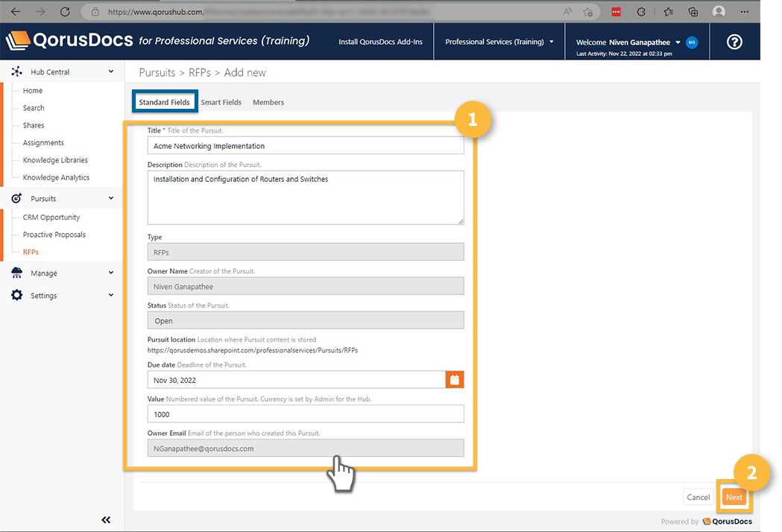Click the Pursuits target icon
This screenshot has width=782, height=532.
tap(16, 198)
